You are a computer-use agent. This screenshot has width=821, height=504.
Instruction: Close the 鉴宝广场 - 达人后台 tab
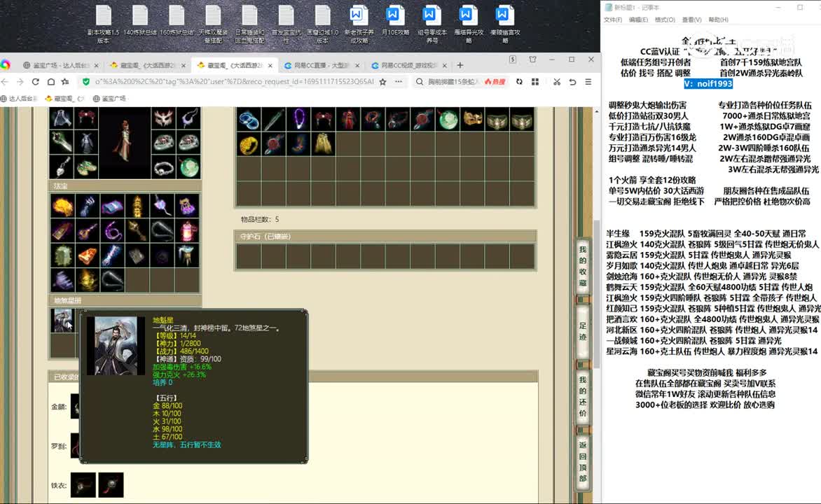tap(97, 65)
